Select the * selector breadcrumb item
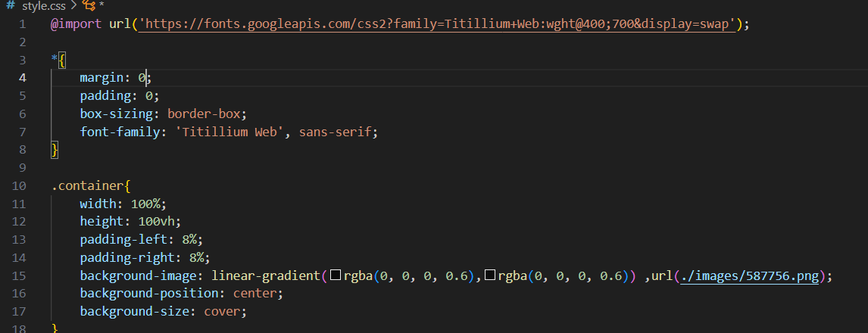 [101, 6]
